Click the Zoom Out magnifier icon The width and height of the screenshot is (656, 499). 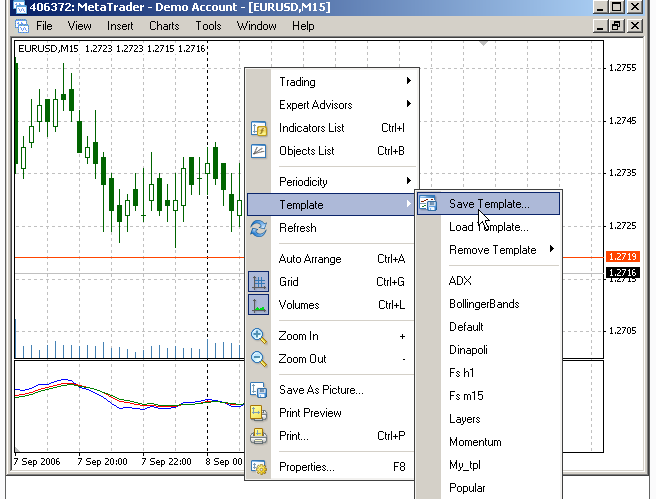click(x=259, y=359)
